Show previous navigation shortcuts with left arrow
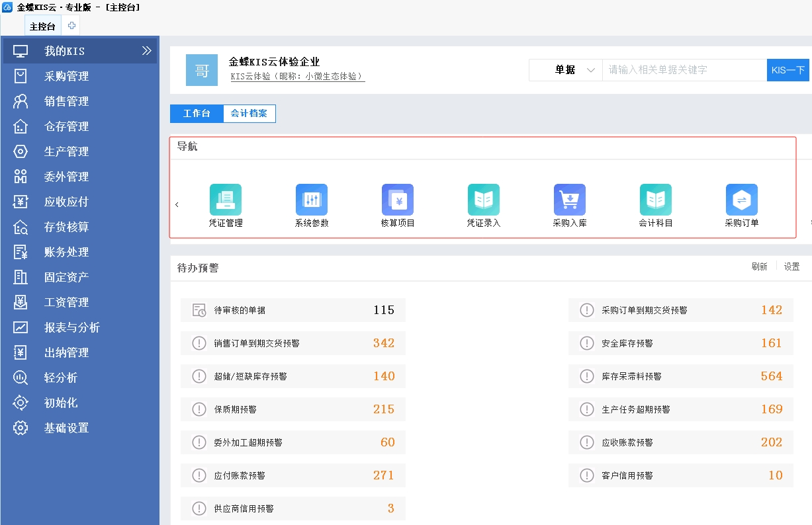The width and height of the screenshot is (812, 525). [x=177, y=205]
